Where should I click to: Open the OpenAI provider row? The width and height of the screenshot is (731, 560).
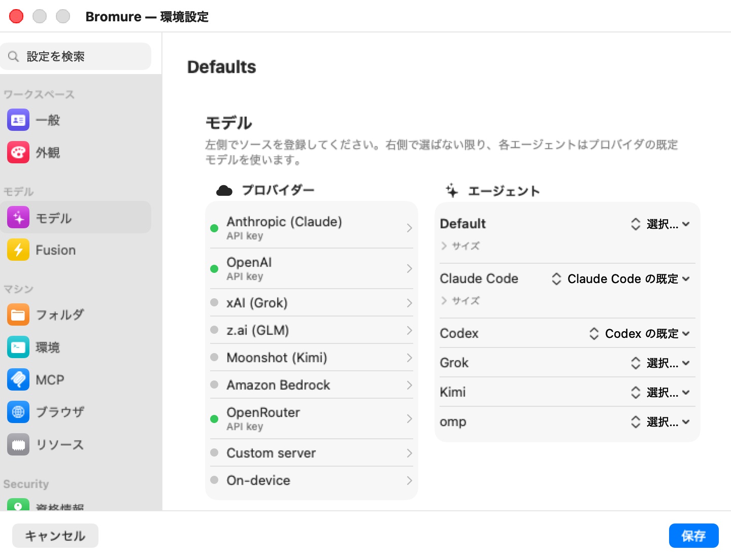click(312, 269)
